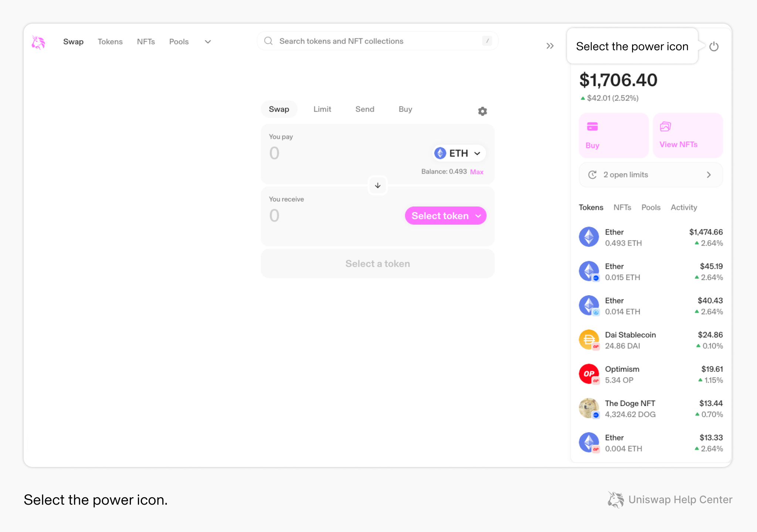Click the Buy card icon in wallet
This screenshot has height=532, width=757.
pos(592,127)
